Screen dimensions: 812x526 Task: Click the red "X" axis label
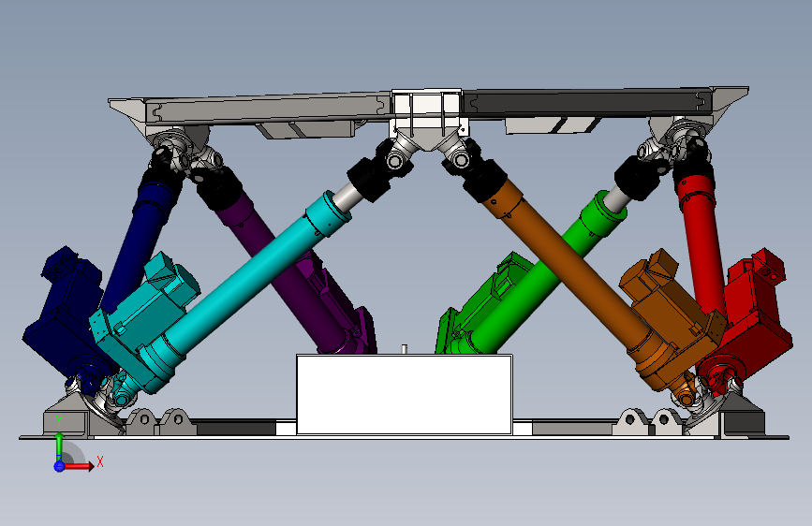100,461
